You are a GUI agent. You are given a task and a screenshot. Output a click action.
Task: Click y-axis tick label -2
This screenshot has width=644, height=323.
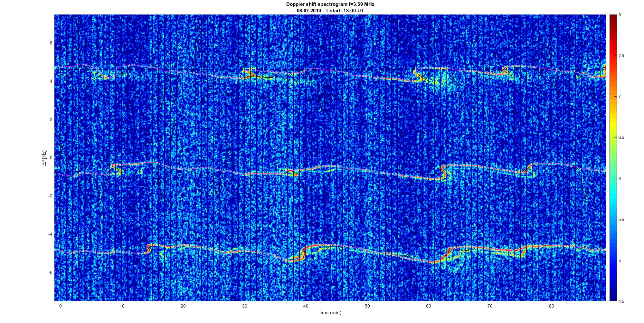click(x=50, y=196)
